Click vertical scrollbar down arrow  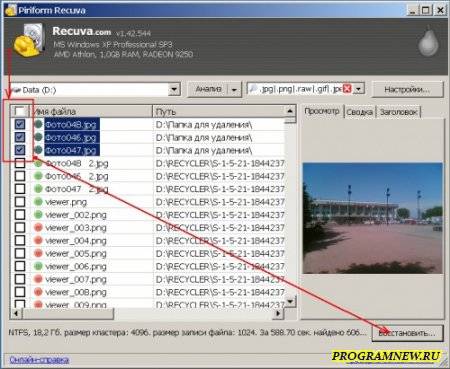point(290,302)
